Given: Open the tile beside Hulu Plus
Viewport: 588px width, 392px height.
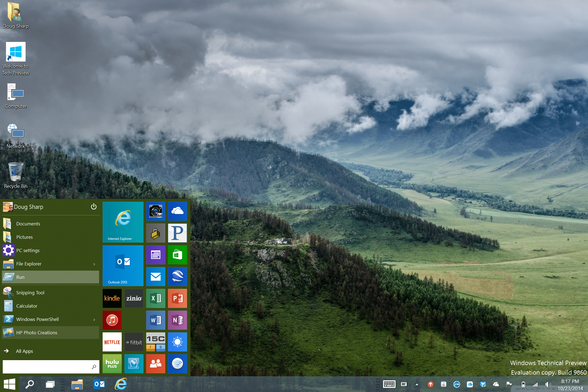Looking at the screenshot, I should (134, 364).
